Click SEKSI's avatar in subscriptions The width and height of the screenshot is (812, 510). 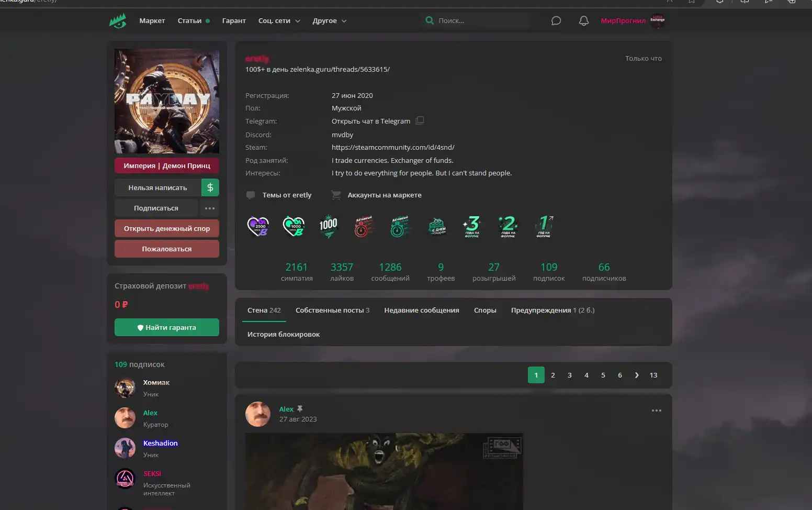click(125, 479)
